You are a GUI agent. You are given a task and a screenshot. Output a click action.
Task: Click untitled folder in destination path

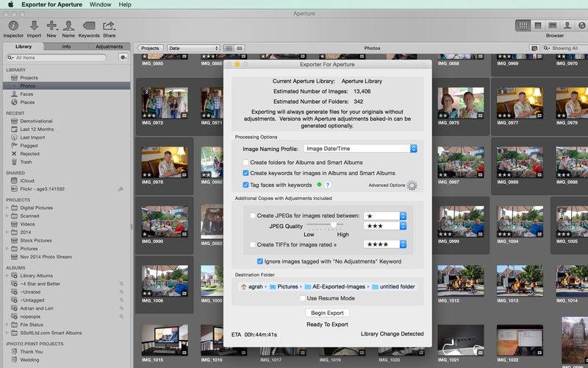[393, 286]
